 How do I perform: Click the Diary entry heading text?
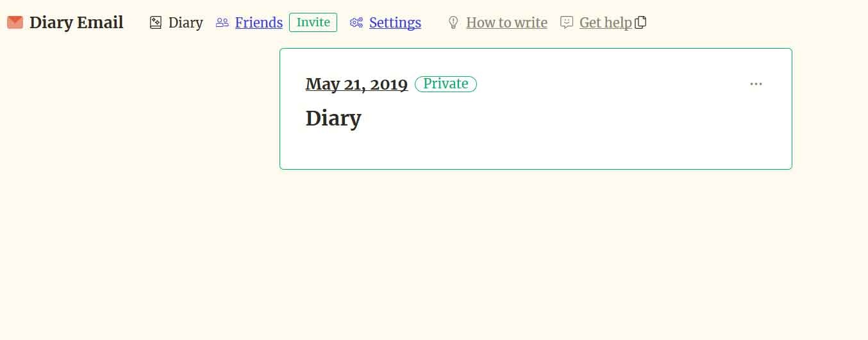333,118
